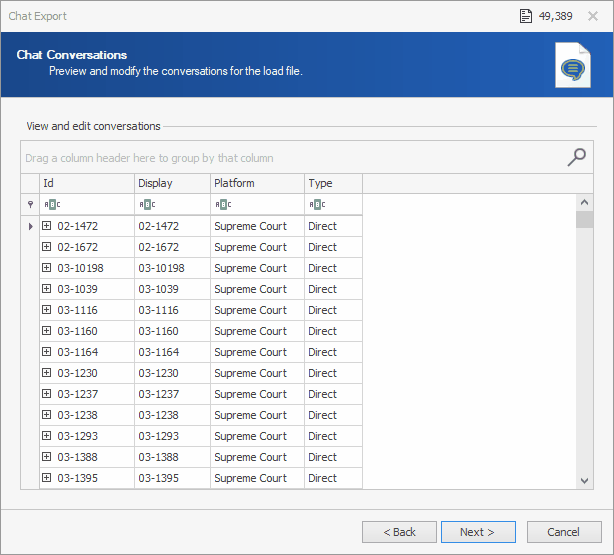
Task: Click the vertical scrollbar thumb
Action: click(585, 219)
